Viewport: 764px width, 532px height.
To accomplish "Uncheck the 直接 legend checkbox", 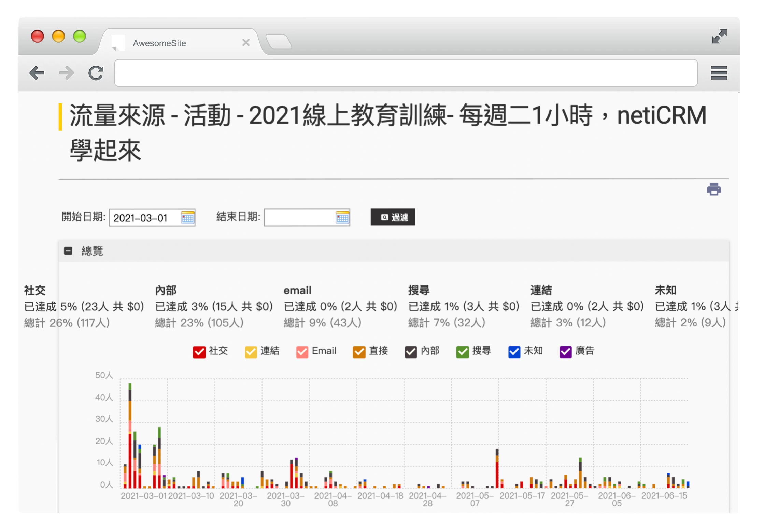I will coord(359,352).
